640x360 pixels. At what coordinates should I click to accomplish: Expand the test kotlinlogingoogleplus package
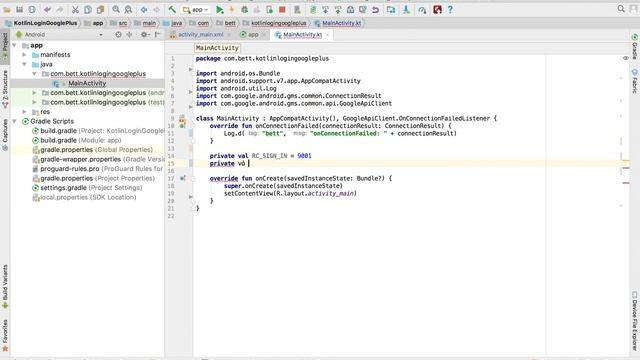click(x=34, y=102)
